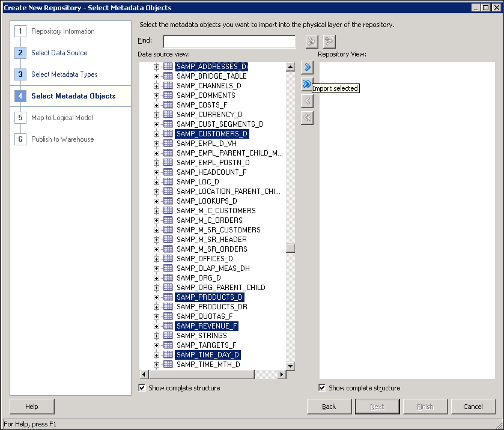Click the table icon of SAMP_STRINGS
This screenshot has height=430, width=504.
point(168,336)
